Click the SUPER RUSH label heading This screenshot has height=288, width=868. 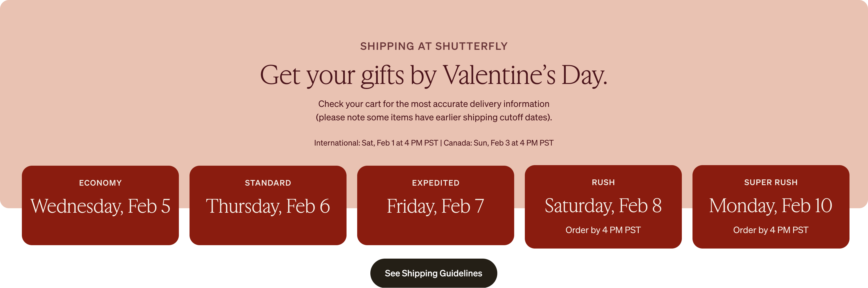click(771, 182)
